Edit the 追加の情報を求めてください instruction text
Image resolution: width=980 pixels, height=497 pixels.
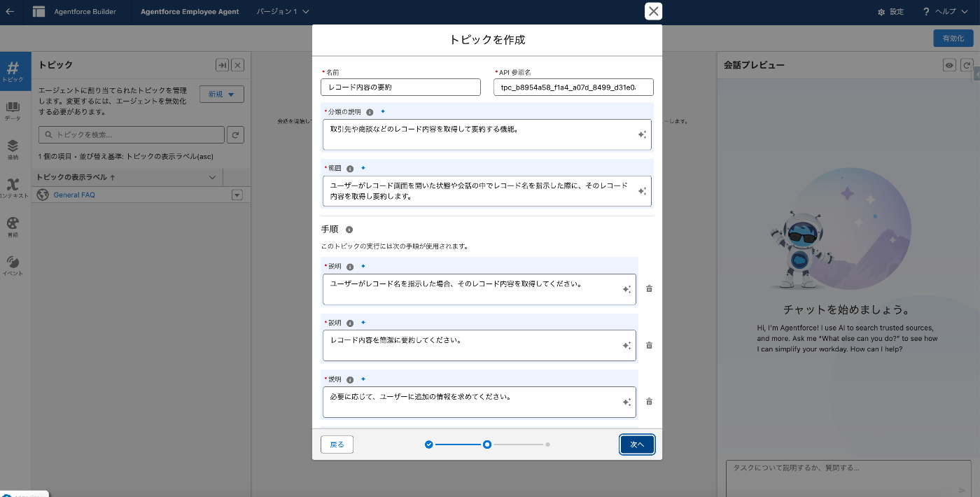[x=479, y=402]
